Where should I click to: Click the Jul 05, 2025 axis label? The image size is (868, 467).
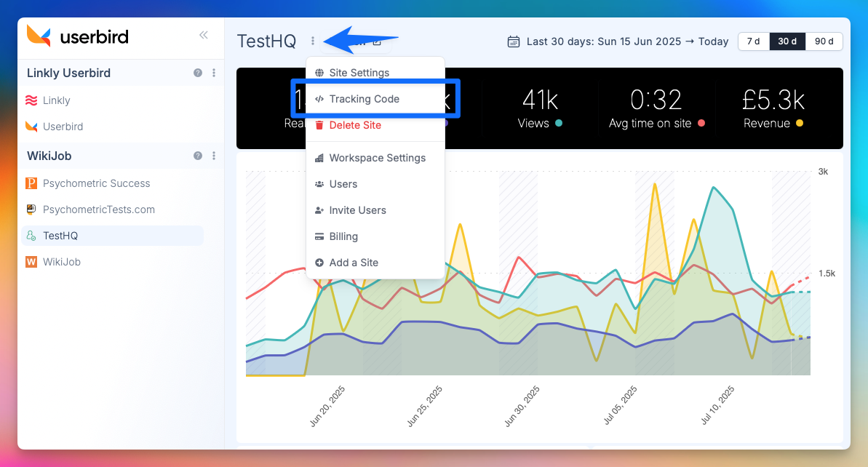[x=620, y=406]
